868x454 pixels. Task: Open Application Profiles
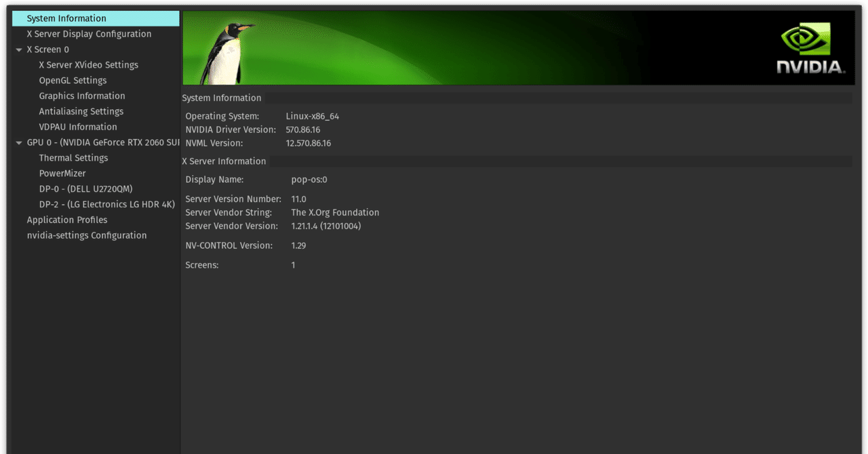pos(67,220)
